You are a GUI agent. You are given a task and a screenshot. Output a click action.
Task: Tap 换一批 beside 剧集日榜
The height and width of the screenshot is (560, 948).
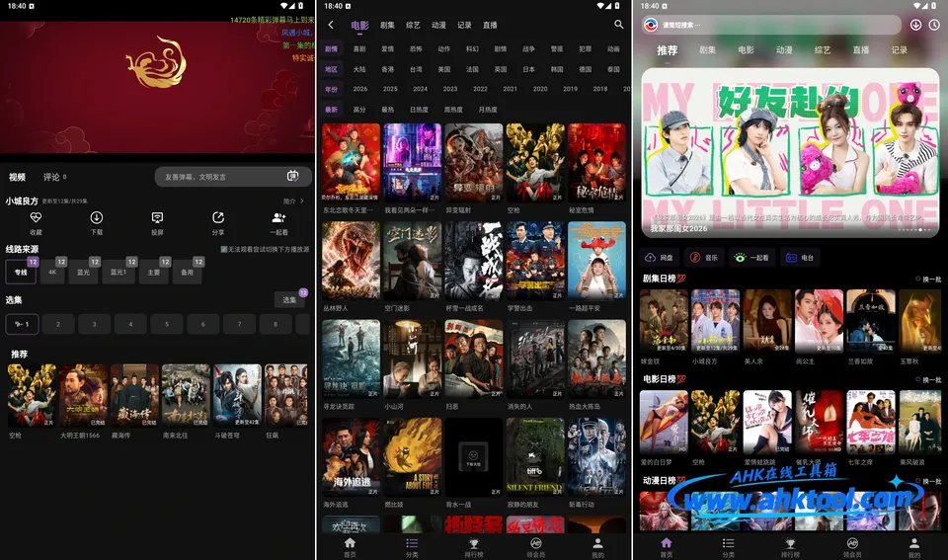928,279
